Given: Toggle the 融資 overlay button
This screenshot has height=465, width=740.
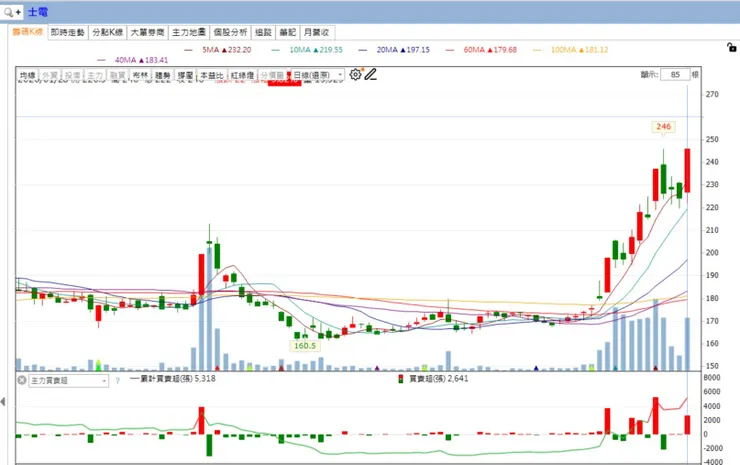Looking at the screenshot, I should click(x=117, y=75).
